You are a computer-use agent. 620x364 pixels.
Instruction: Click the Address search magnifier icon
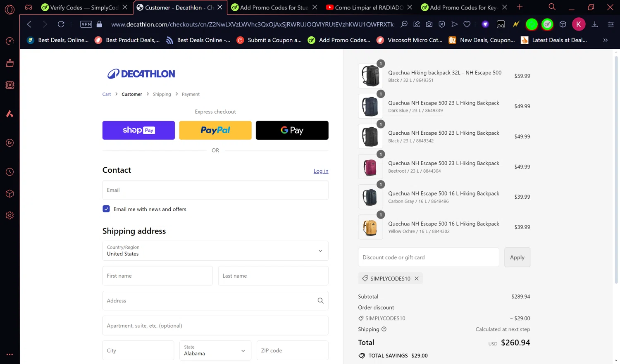click(320, 301)
